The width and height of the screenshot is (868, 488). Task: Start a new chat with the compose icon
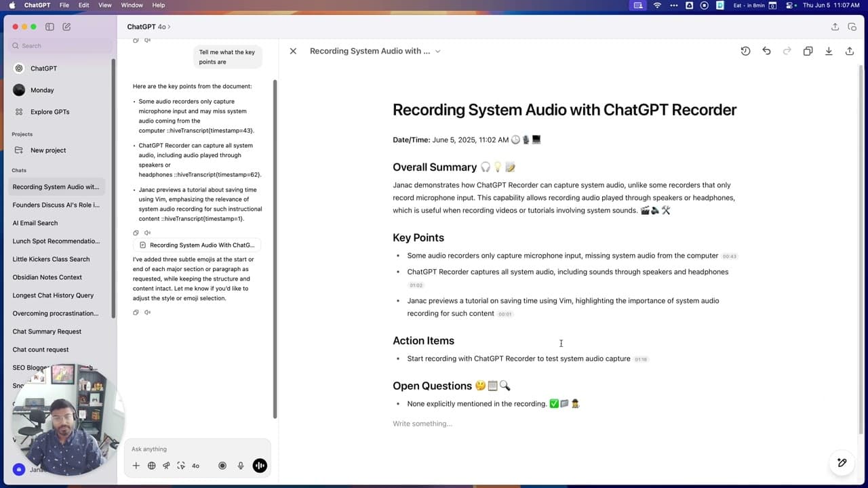tap(66, 27)
